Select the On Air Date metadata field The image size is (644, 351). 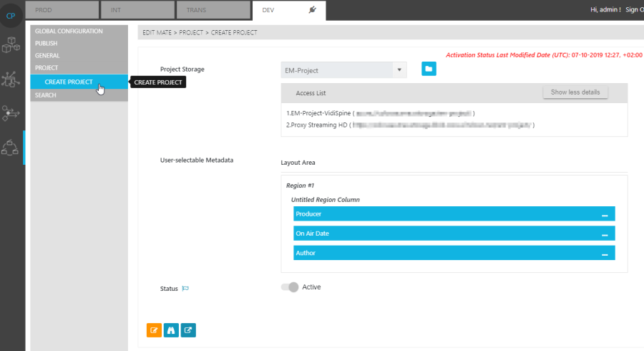(x=454, y=234)
